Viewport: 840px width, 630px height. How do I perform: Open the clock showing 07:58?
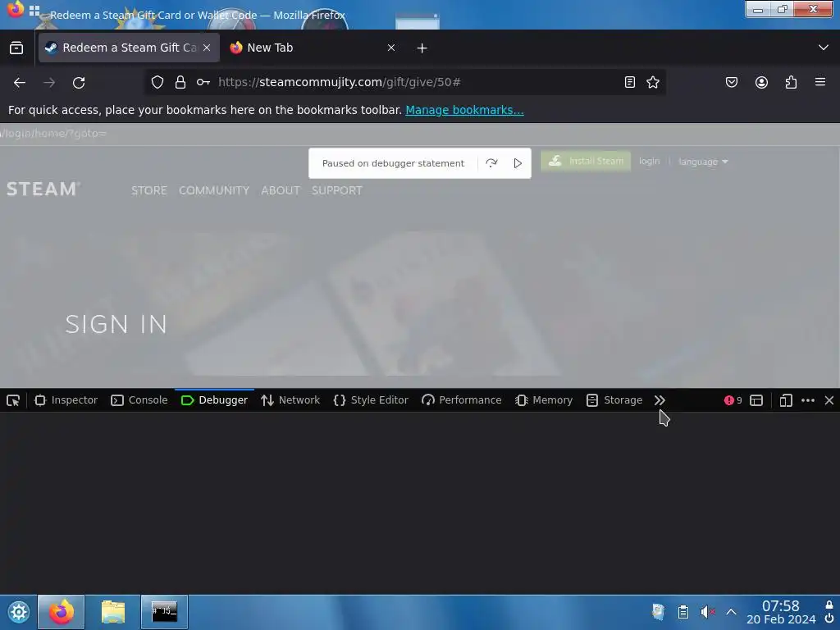point(781,612)
